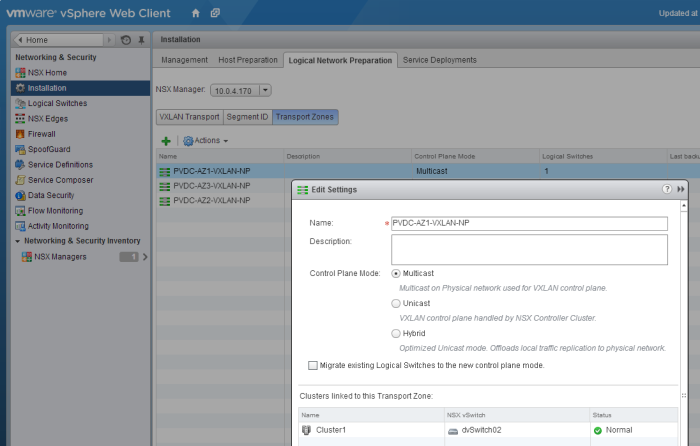Sort by Name column header
This screenshot has width=700, height=446.
tap(220, 156)
